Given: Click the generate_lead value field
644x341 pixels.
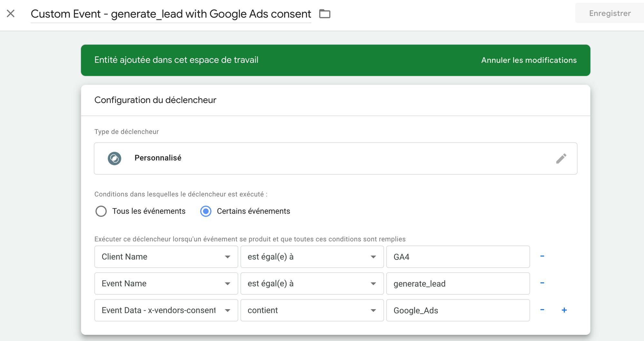Looking at the screenshot, I should tap(458, 283).
